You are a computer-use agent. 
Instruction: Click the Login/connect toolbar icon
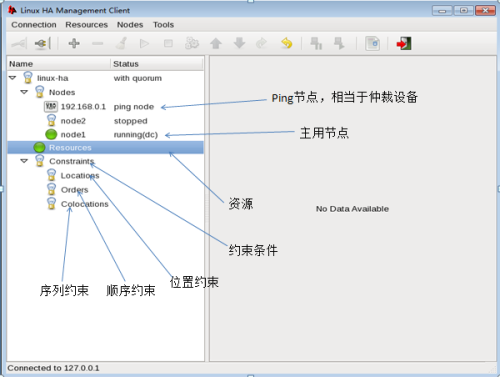(x=19, y=43)
